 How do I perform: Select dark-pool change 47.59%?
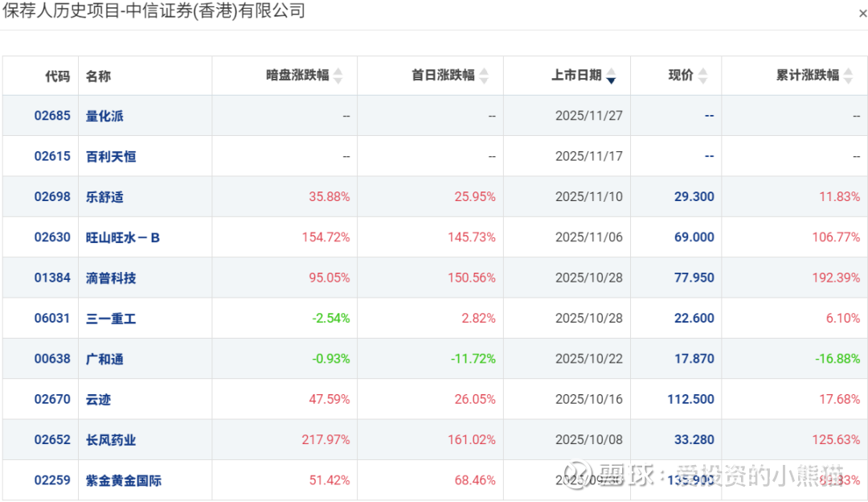point(330,399)
